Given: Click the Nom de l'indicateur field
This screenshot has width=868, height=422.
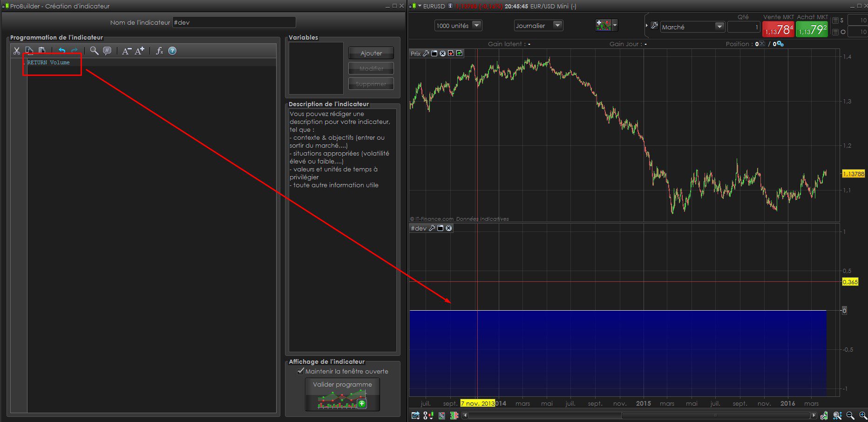Looking at the screenshot, I should (x=234, y=22).
